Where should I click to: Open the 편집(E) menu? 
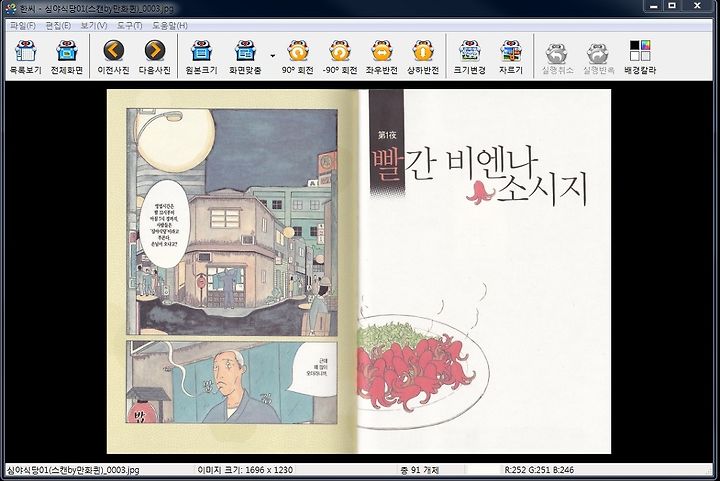pos(58,26)
